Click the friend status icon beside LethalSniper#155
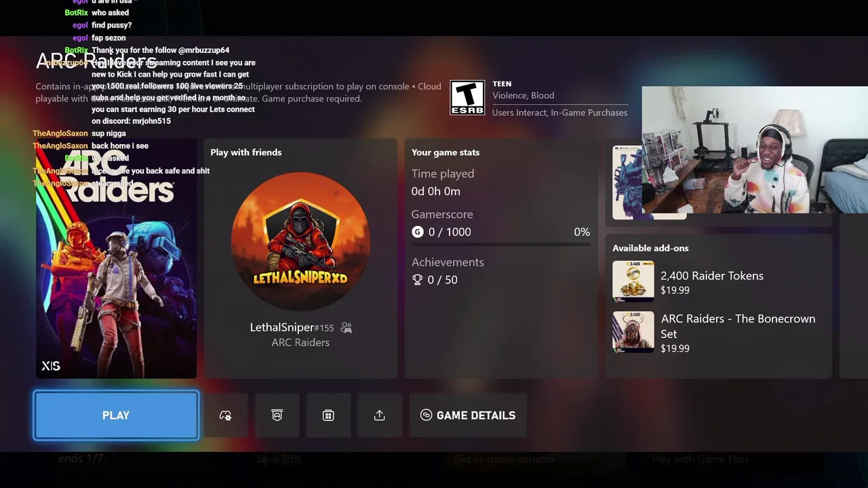The image size is (868, 488). click(x=347, y=328)
